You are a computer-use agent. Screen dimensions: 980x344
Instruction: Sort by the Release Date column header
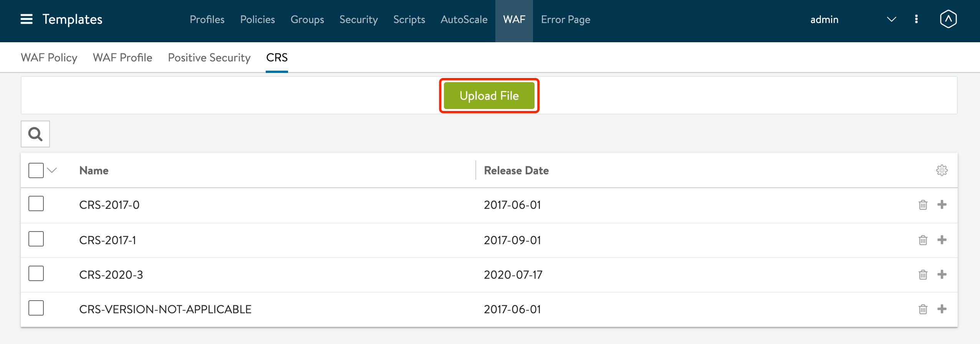tap(516, 170)
